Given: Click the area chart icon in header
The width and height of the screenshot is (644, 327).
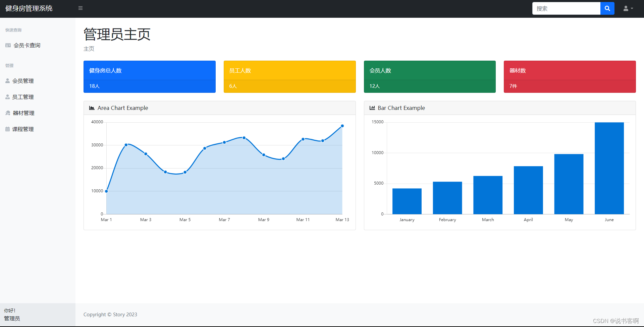Looking at the screenshot, I should tap(92, 108).
